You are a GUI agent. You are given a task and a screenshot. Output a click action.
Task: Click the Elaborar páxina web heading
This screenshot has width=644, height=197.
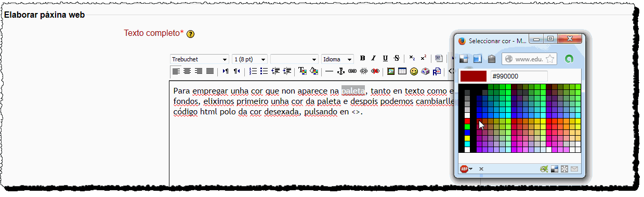tap(44, 15)
